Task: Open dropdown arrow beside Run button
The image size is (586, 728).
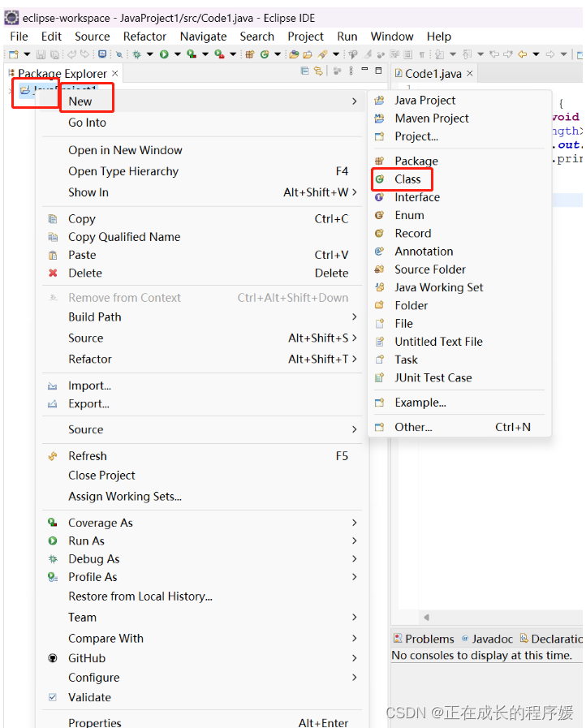Action: (x=178, y=54)
